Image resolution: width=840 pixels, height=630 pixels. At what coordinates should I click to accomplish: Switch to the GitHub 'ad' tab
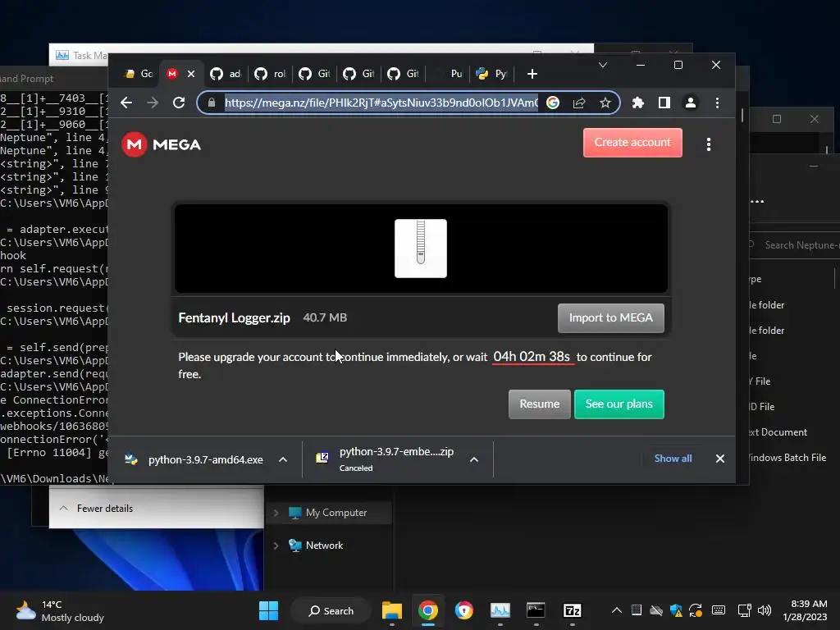point(226,74)
